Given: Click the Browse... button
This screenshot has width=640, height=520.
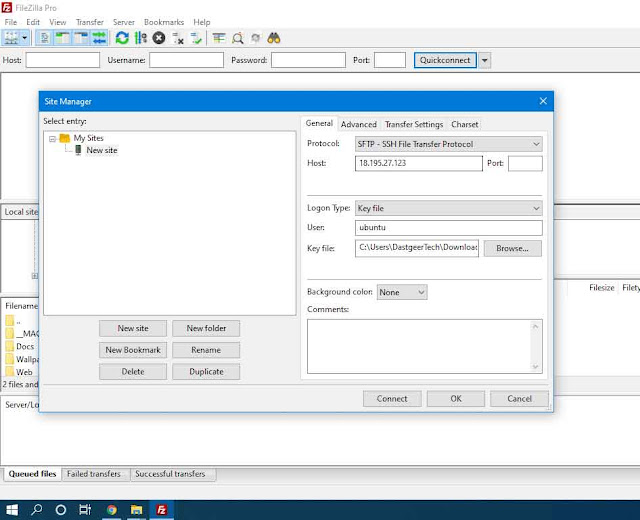Looking at the screenshot, I should click(x=513, y=248).
